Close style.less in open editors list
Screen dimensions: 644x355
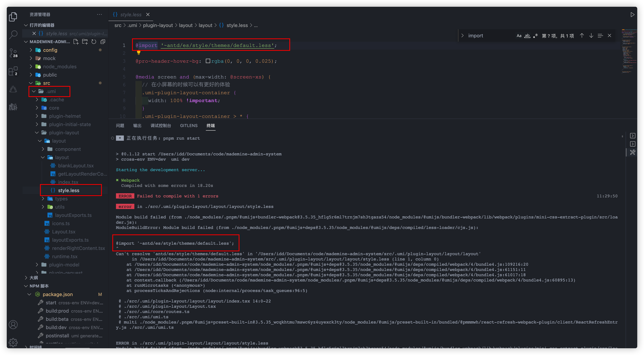pos(34,34)
